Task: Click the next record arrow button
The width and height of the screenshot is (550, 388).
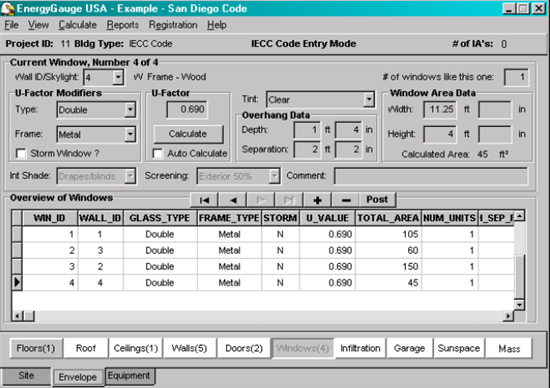Action: 261,200
